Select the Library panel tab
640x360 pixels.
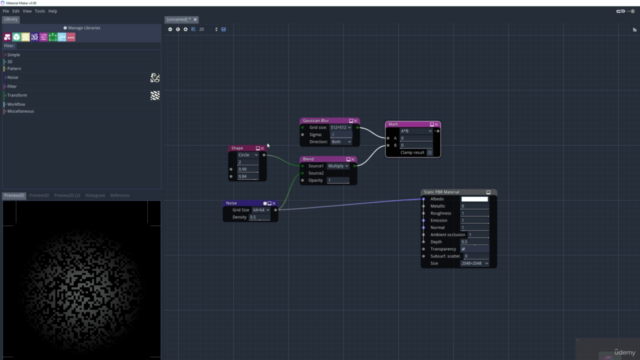(11, 19)
